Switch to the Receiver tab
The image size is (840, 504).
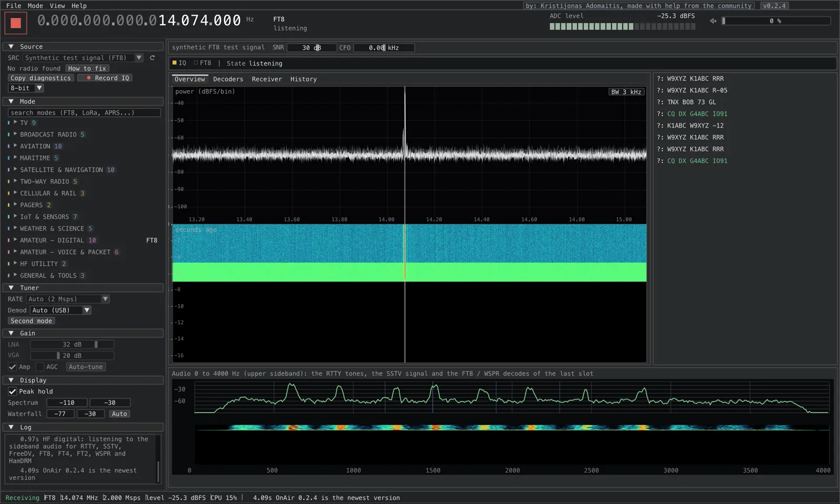point(267,79)
